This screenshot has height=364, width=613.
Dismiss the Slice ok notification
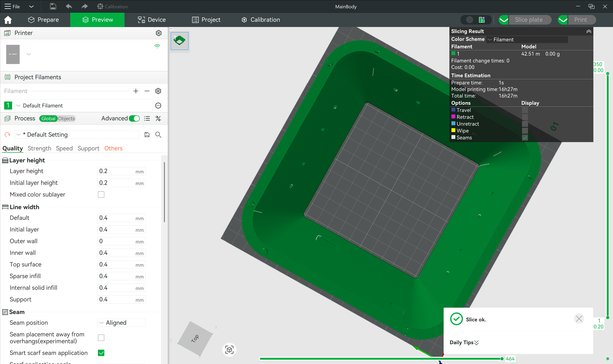579,319
